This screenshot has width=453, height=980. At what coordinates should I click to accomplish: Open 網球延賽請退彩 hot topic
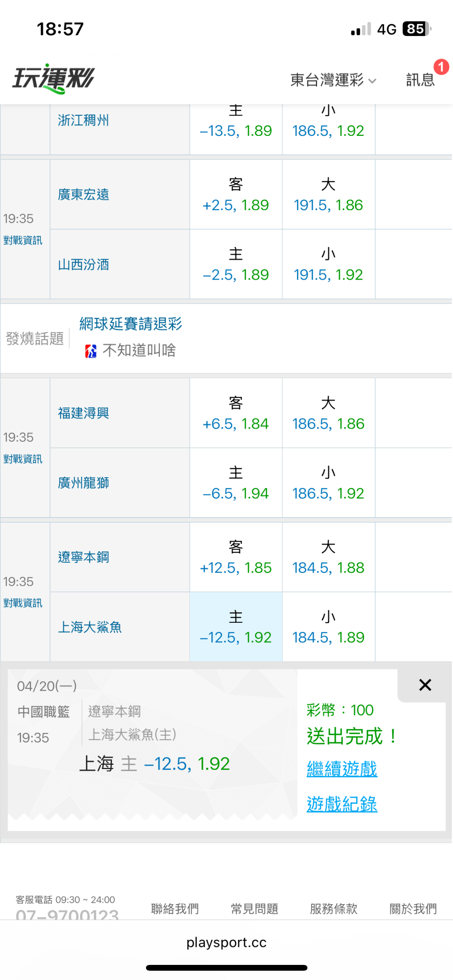pyautogui.click(x=130, y=324)
